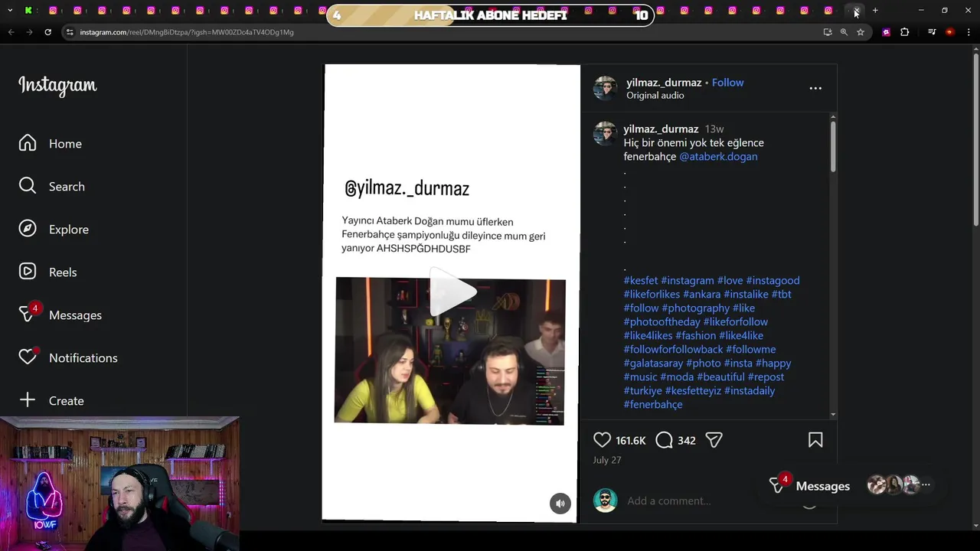Image resolution: width=980 pixels, height=551 pixels.
Task: Open the #fenerbahçe hashtag
Action: point(653,404)
